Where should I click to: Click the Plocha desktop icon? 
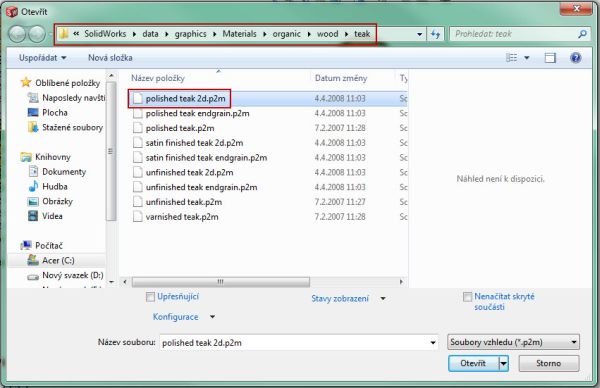coord(33,112)
